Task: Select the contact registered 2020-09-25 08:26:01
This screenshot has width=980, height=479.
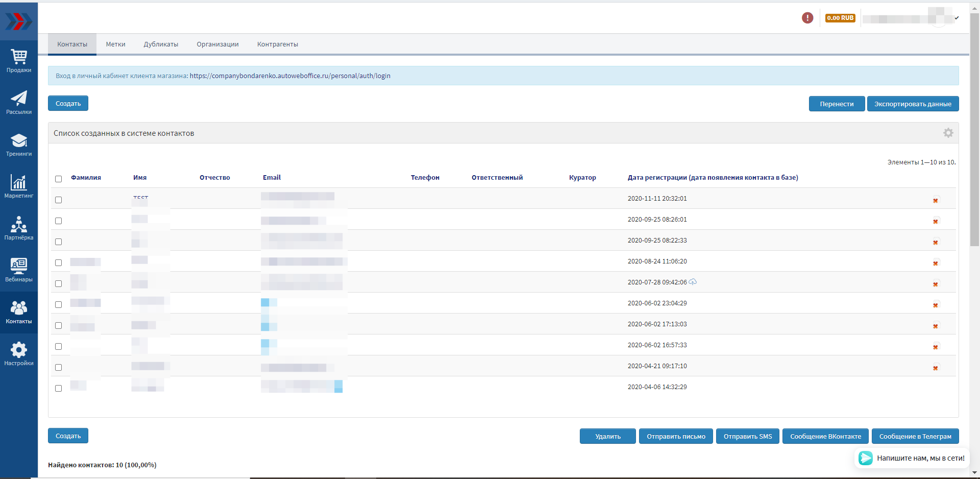Action: coord(58,221)
